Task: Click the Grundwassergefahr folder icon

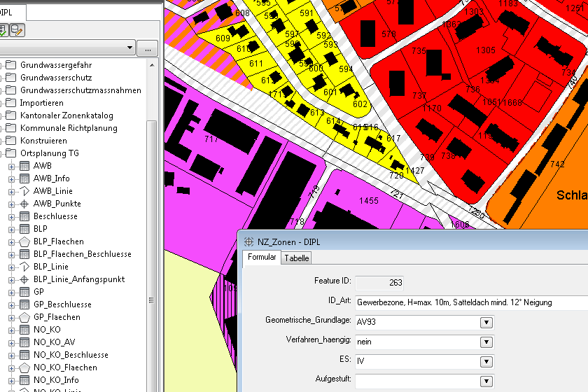Action: pos(10,65)
